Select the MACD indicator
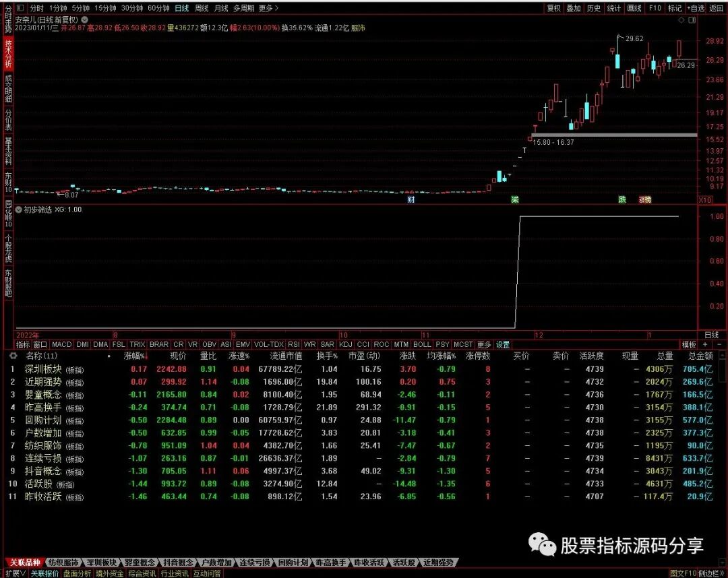The height and width of the screenshot is (578, 728). 62,345
